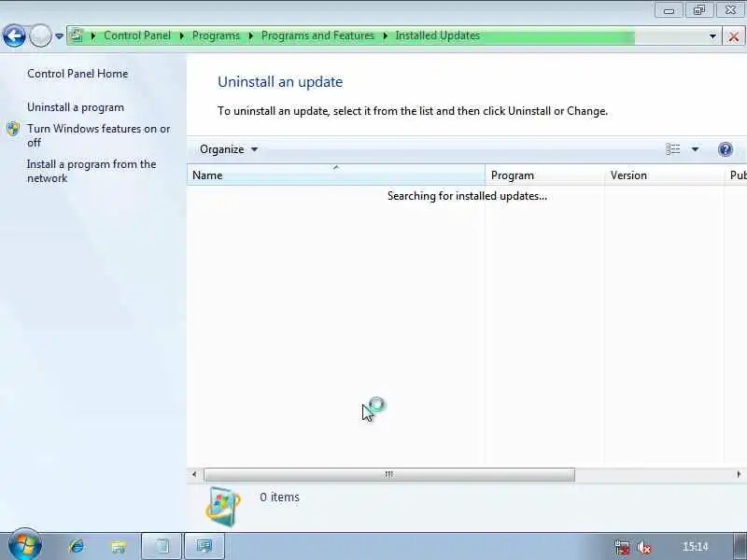Expand breadcrumb arrow after Programs and Features

(385, 35)
